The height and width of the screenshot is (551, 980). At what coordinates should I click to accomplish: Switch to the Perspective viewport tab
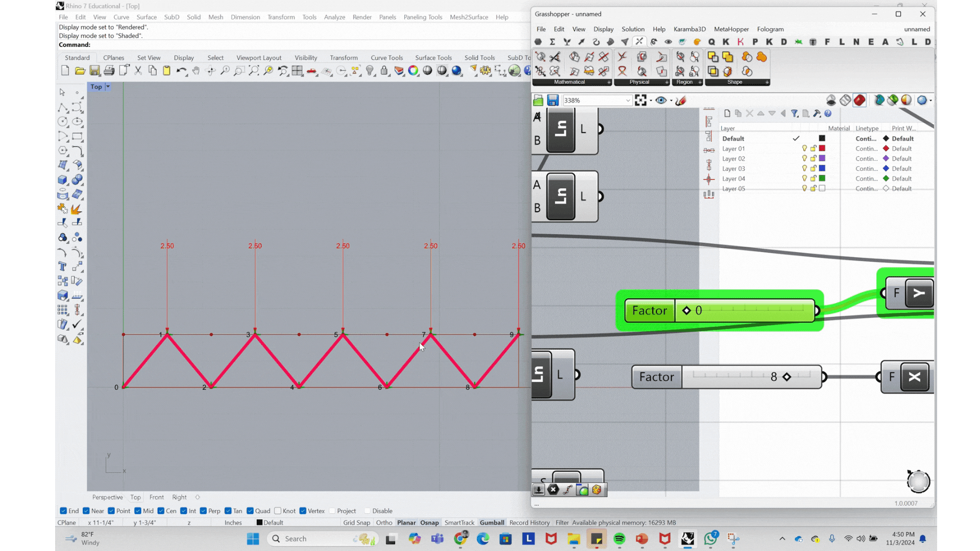[x=107, y=497]
